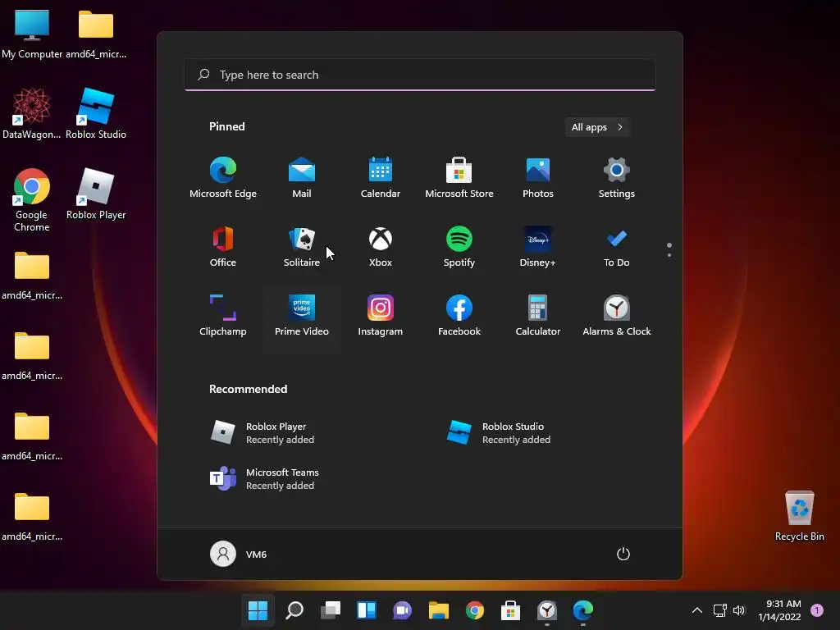Open volume control tray icon

739,610
